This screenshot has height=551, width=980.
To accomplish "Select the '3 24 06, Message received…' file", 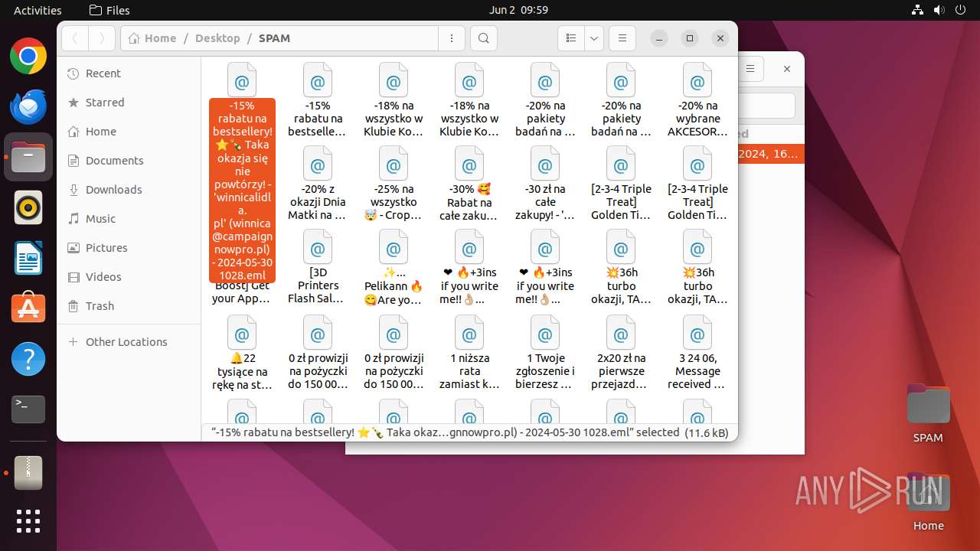I will [697, 353].
